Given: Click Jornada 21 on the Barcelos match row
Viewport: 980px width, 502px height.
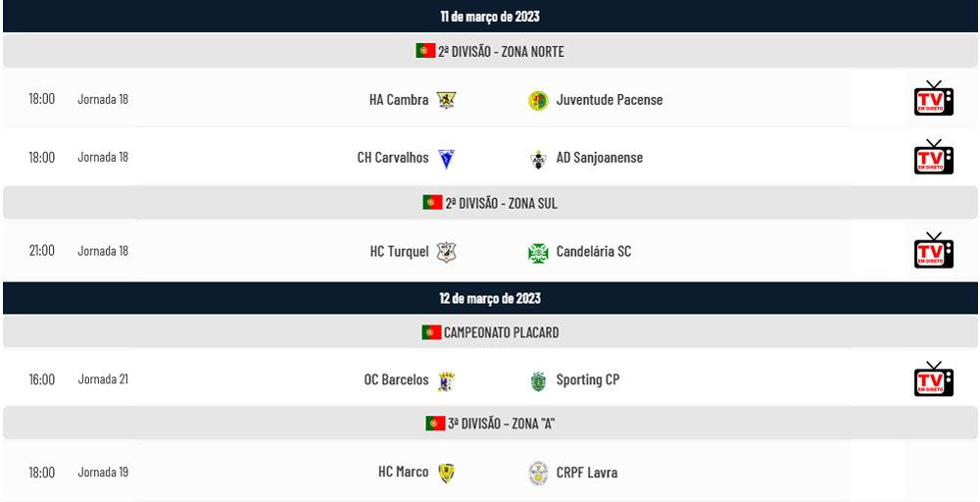Looking at the screenshot, I should (x=103, y=378).
